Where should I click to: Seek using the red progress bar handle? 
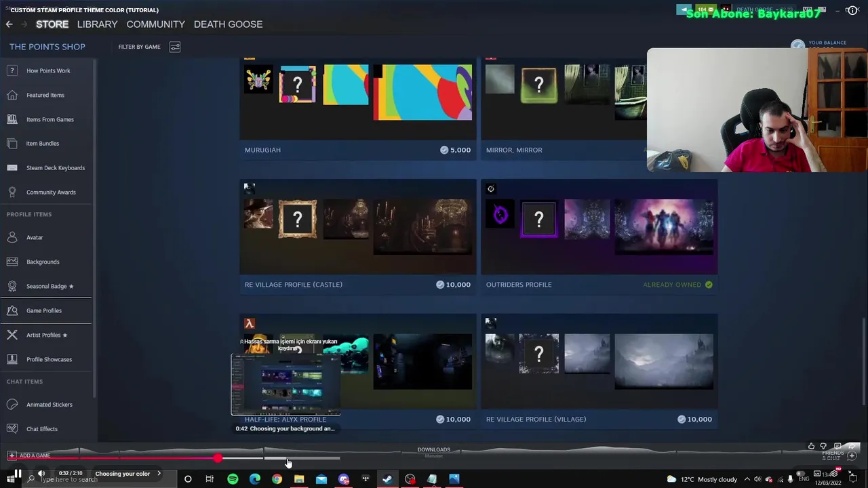(218, 459)
